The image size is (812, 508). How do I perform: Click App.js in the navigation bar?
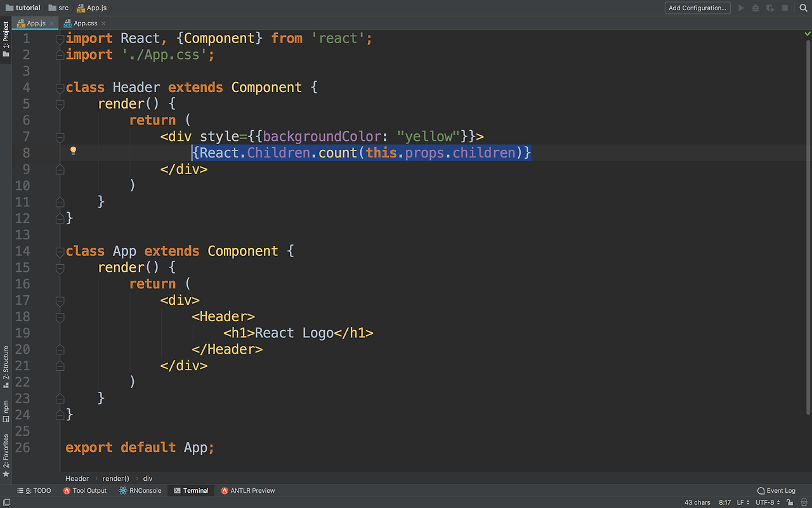click(91, 8)
